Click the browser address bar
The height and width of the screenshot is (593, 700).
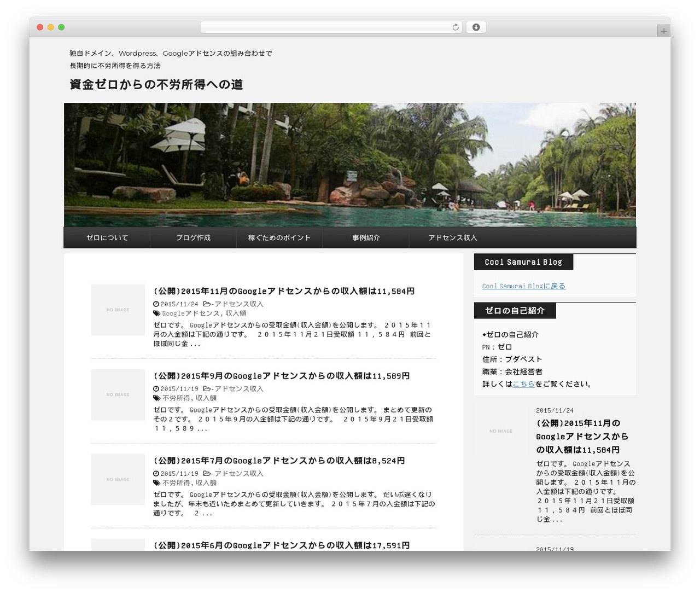pyautogui.click(x=331, y=27)
